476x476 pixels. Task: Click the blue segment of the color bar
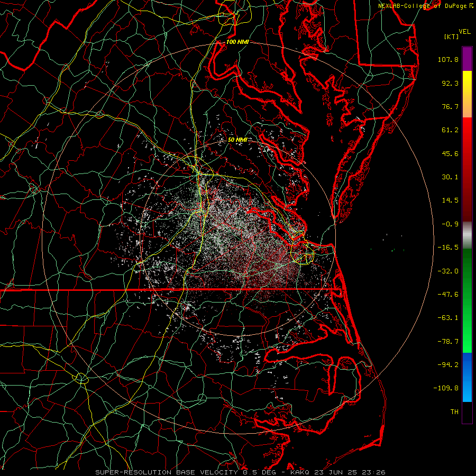pos(467,377)
